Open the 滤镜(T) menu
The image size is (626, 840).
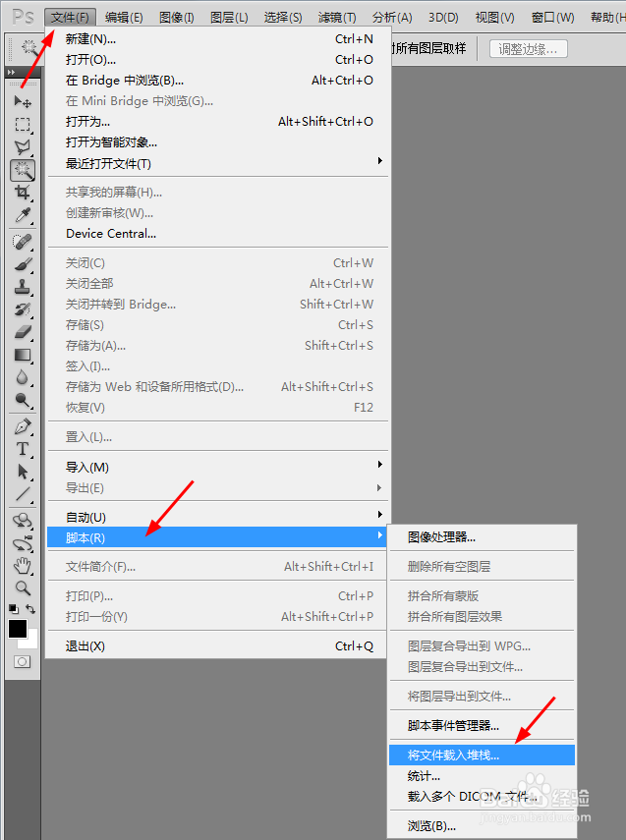click(336, 17)
